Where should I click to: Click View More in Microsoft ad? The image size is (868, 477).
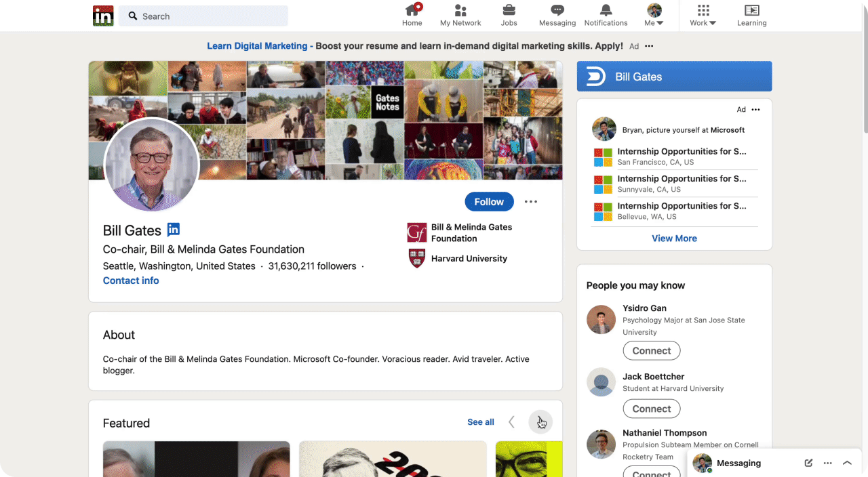pyautogui.click(x=674, y=239)
